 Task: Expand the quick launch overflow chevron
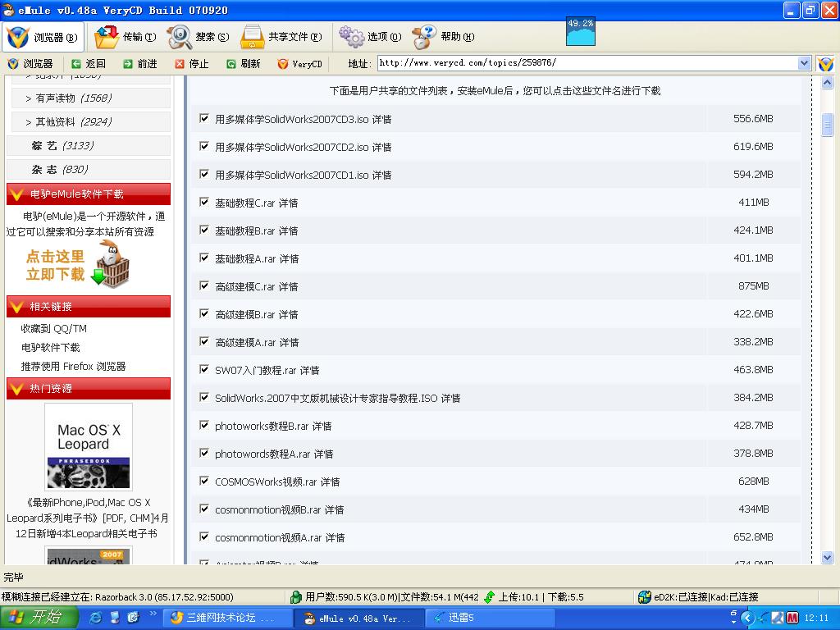pyautogui.click(x=152, y=614)
